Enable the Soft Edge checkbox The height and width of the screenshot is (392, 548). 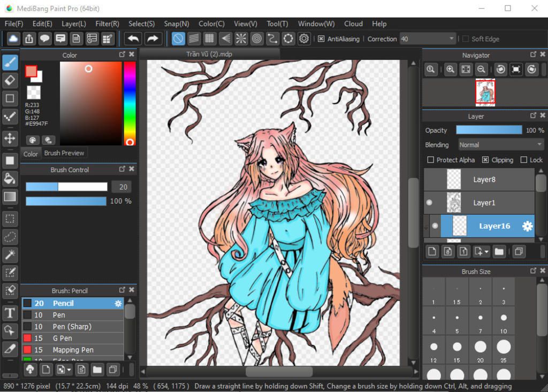coord(466,39)
